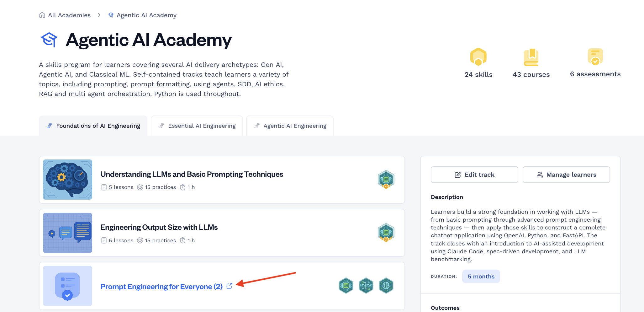The image size is (644, 312).
Task: Go to All Academies breadcrumb link
Action: [69, 15]
